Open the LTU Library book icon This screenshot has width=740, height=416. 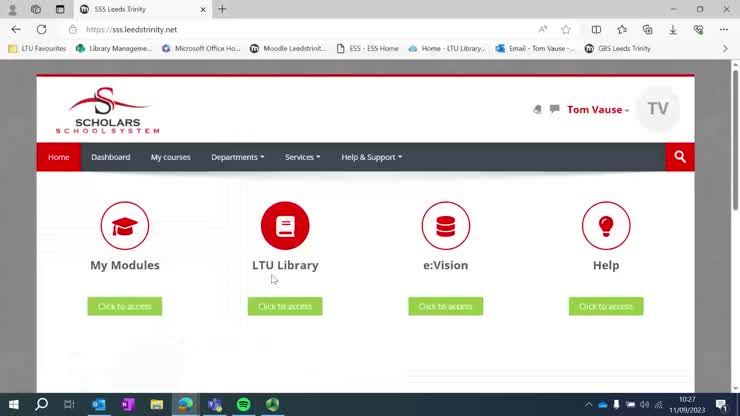(285, 226)
